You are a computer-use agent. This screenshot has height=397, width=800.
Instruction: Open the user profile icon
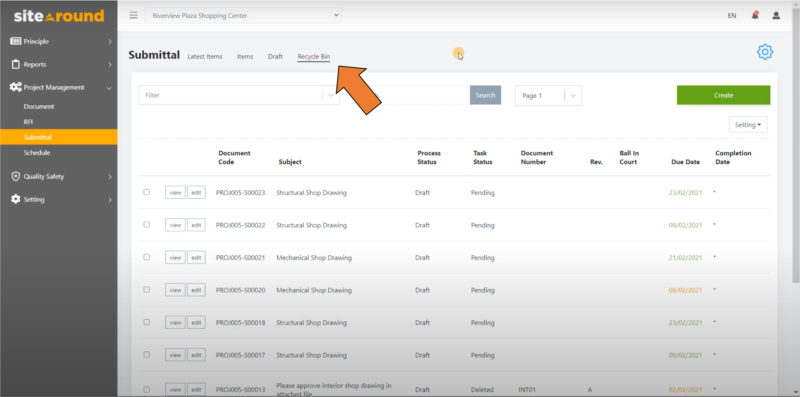[776, 15]
